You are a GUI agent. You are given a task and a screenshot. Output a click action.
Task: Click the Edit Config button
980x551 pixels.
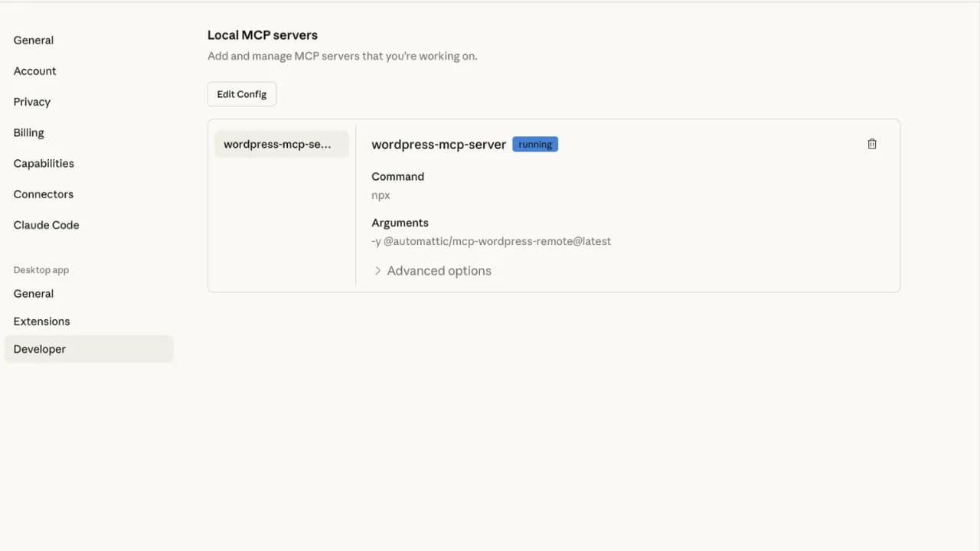(x=241, y=93)
